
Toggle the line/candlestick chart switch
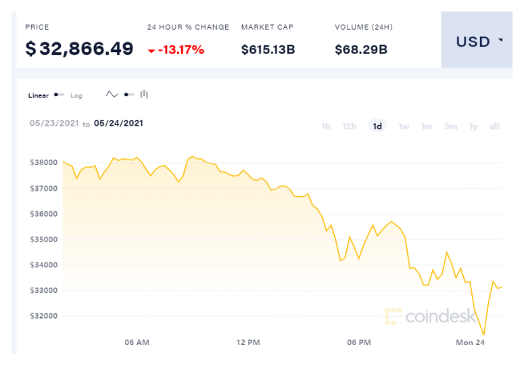click(x=129, y=95)
